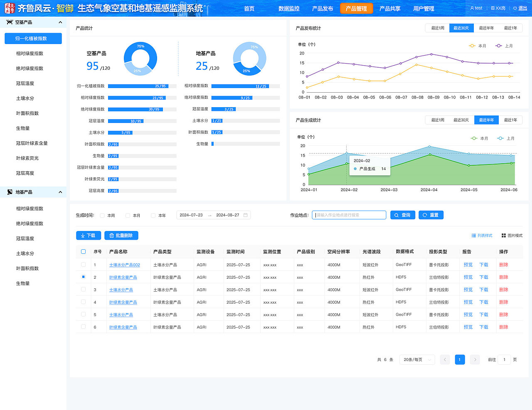Viewport: 532px width, 410px height.
Task: Check the 本周 time filter checkbox
Action: coord(102,215)
